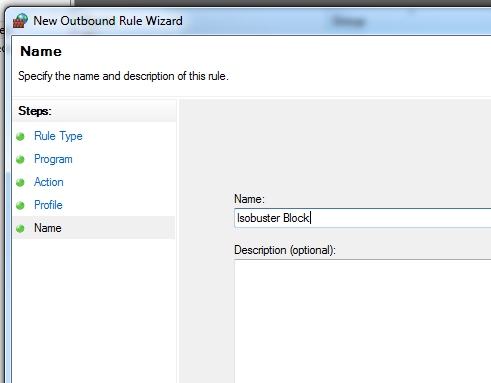Click the firewall wizard title bar icon
This screenshot has height=383, width=491.
coord(20,21)
